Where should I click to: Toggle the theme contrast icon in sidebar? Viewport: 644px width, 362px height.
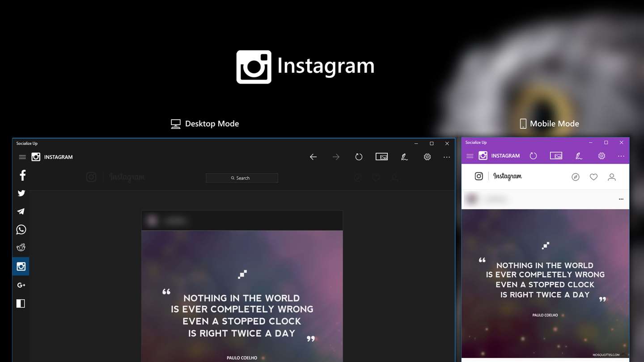21,304
